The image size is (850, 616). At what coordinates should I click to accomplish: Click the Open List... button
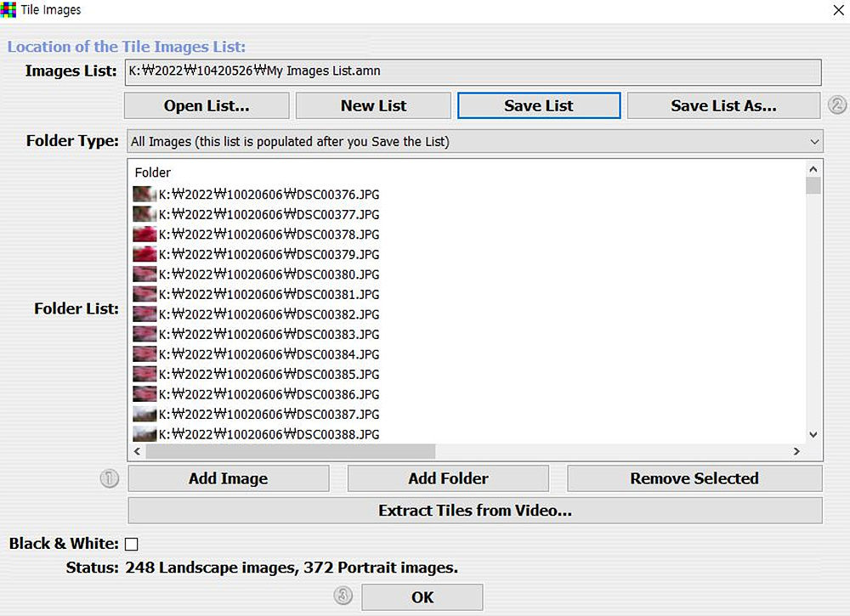(207, 105)
